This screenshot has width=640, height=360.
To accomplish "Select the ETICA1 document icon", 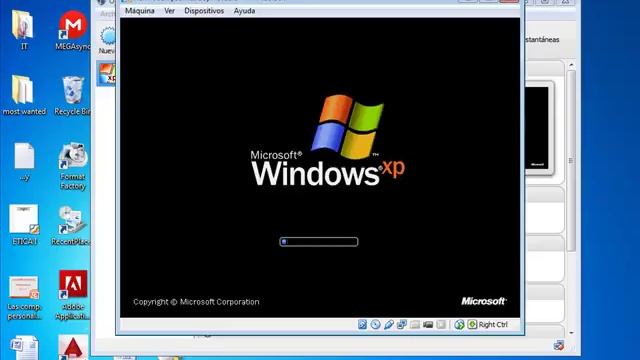I will pos(24,225).
